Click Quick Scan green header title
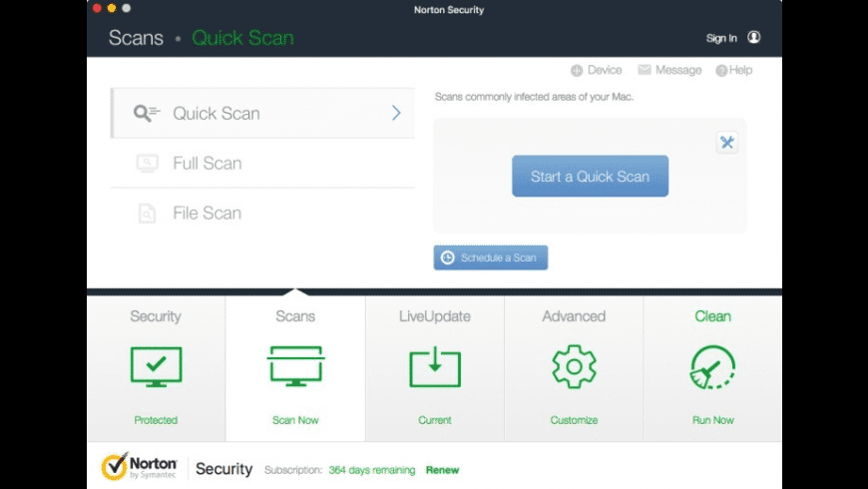868x489 pixels. pyautogui.click(x=243, y=38)
